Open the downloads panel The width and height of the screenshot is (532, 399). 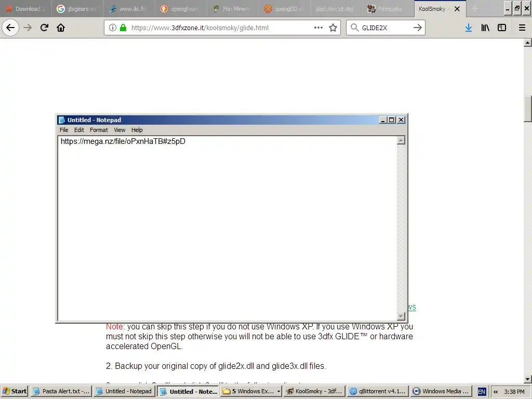[469, 28]
